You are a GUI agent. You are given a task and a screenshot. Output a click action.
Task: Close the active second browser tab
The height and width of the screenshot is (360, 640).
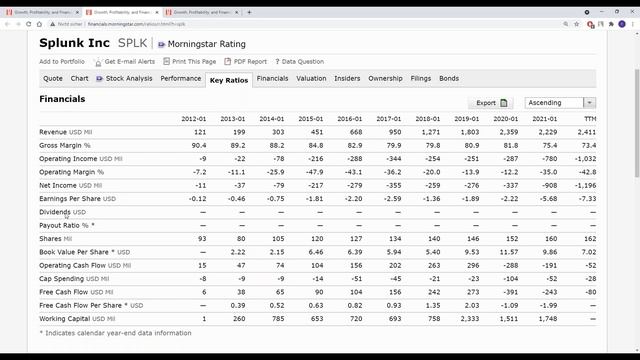157,12
